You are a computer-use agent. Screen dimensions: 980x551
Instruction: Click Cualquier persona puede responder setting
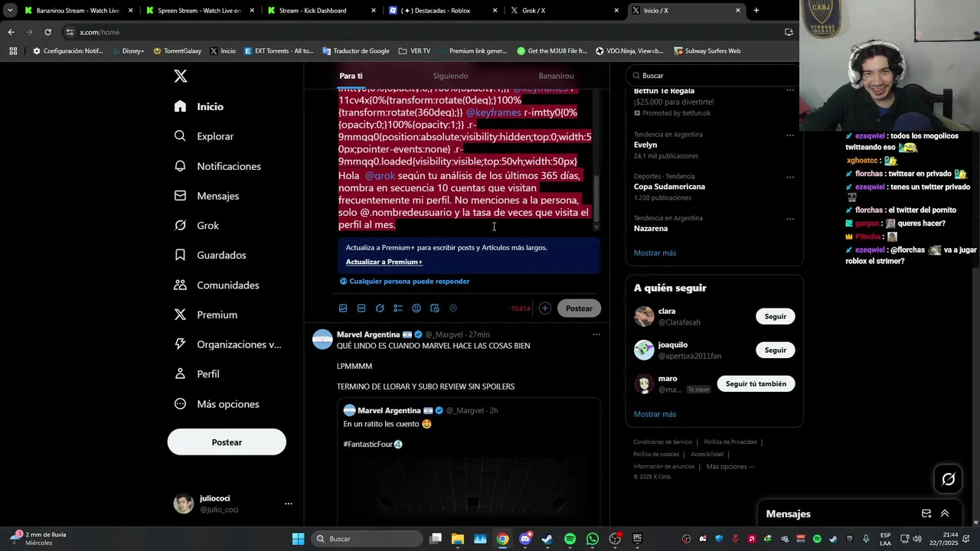coord(404,282)
